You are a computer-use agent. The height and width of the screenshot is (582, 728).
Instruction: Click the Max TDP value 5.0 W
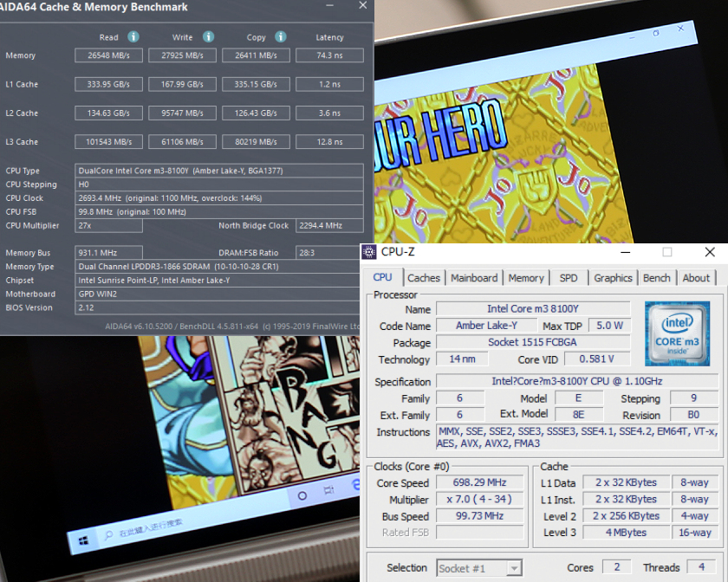click(x=609, y=326)
